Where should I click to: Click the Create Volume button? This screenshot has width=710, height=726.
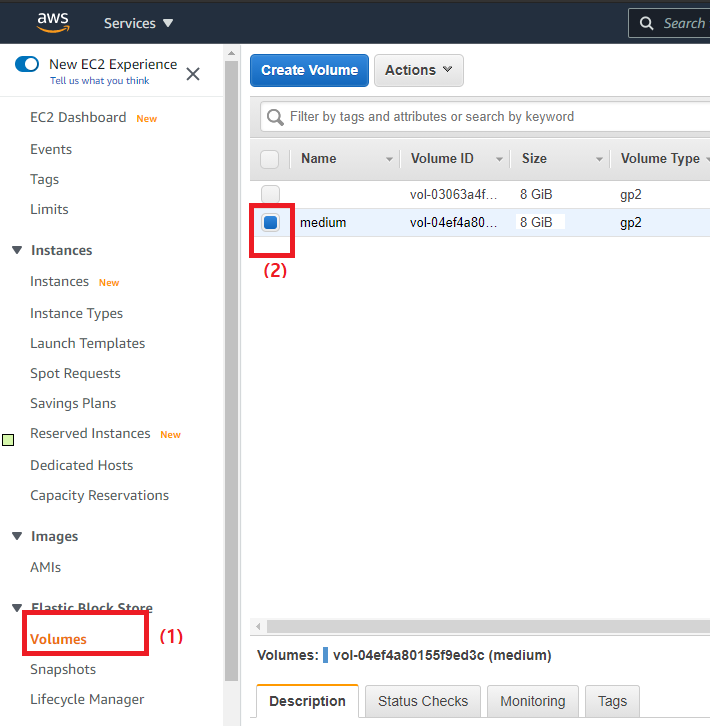click(309, 70)
